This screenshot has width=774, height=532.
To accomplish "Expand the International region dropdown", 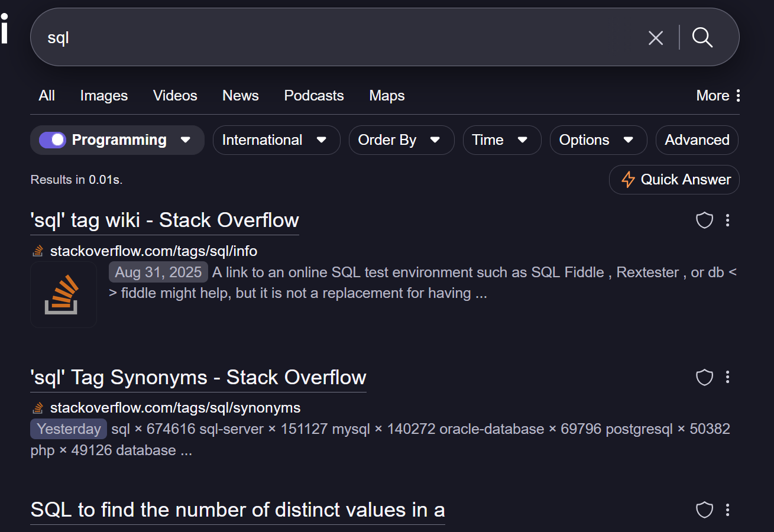I will click(x=276, y=140).
